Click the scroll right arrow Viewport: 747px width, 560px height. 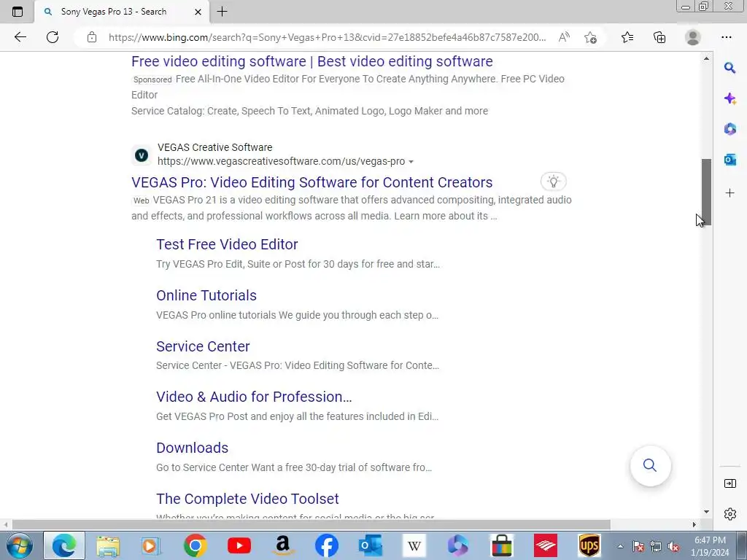click(694, 524)
